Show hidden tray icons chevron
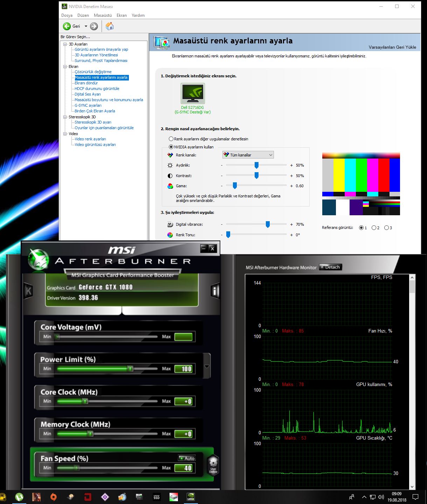This screenshot has width=427, height=504. tap(364, 497)
